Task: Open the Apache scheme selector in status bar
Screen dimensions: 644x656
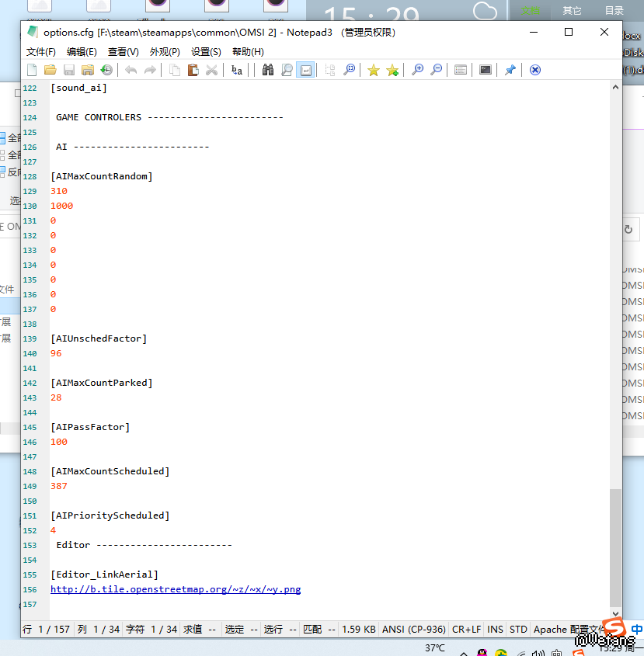Action: 567,630
